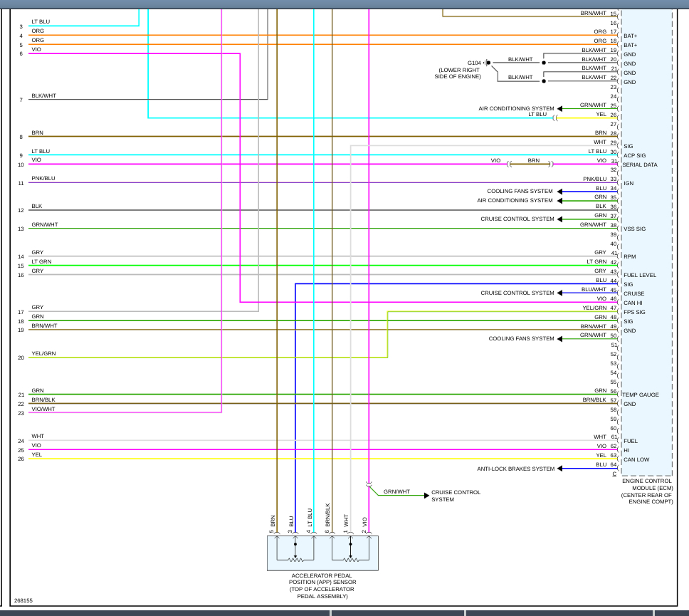The width and height of the screenshot is (689, 616).
Task: Click the Accelerator Pedal Position sensor label
Action: coord(322,585)
